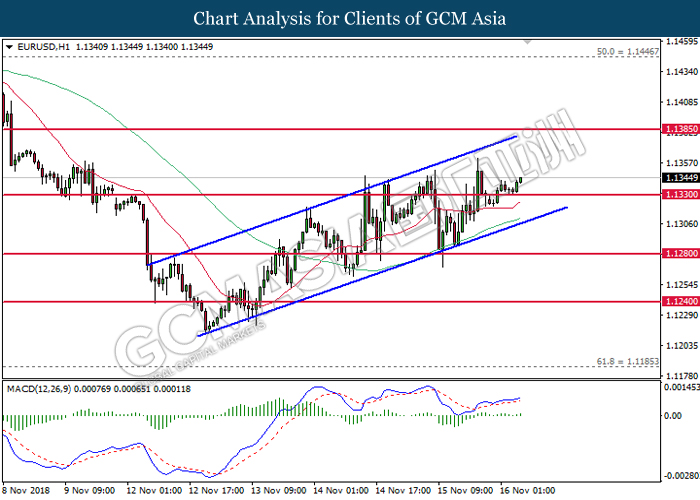Select the 1.12290 price scale value
This screenshot has width=700, height=500.
[682, 315]
